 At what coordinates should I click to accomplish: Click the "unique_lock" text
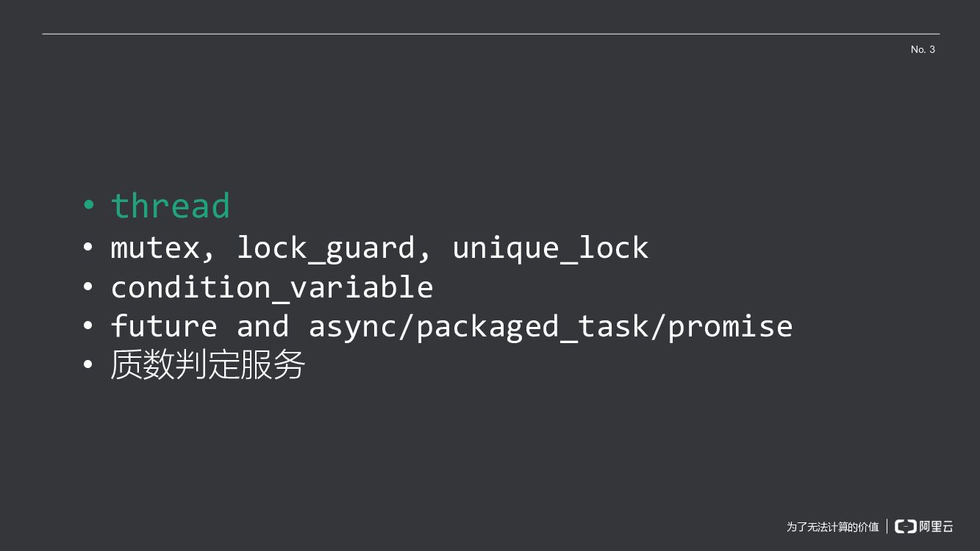pos(550,248)
